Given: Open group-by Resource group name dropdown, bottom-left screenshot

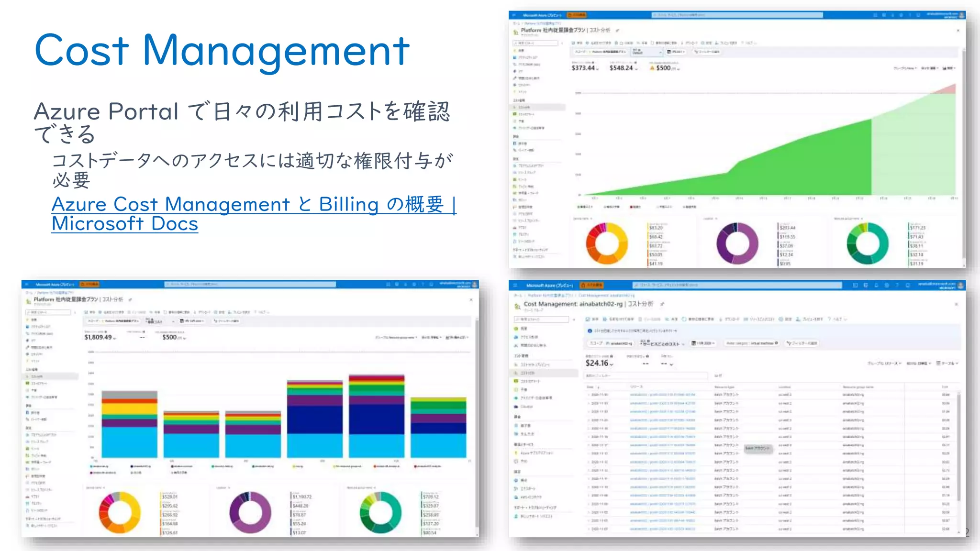Looking at the screenshot, I should point(396,338).
